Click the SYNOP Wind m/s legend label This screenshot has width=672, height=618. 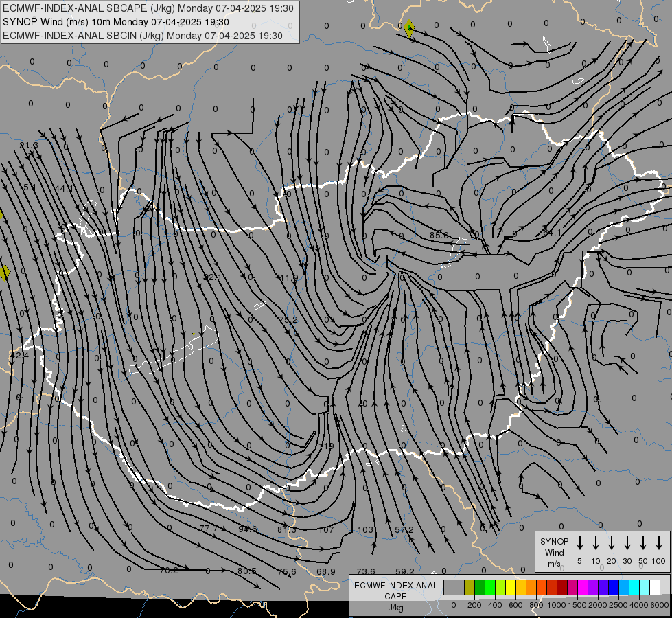pos(554,552)
